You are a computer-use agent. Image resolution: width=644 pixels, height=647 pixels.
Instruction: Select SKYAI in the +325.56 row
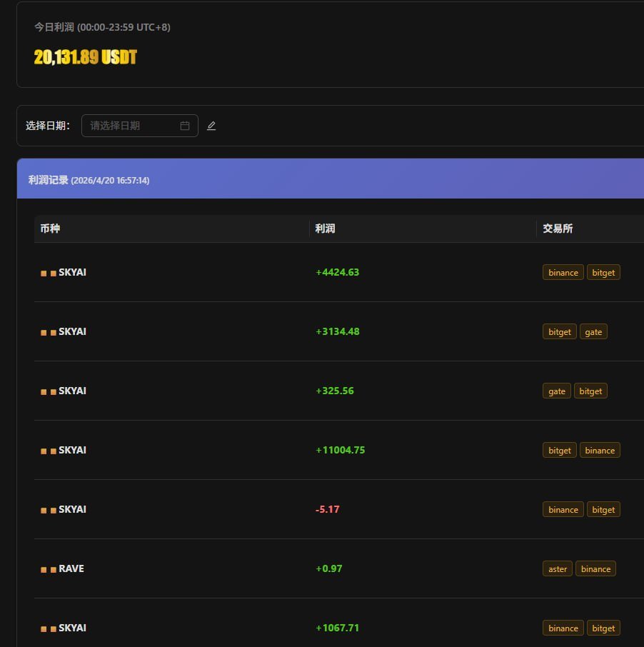tap(72, 391)
